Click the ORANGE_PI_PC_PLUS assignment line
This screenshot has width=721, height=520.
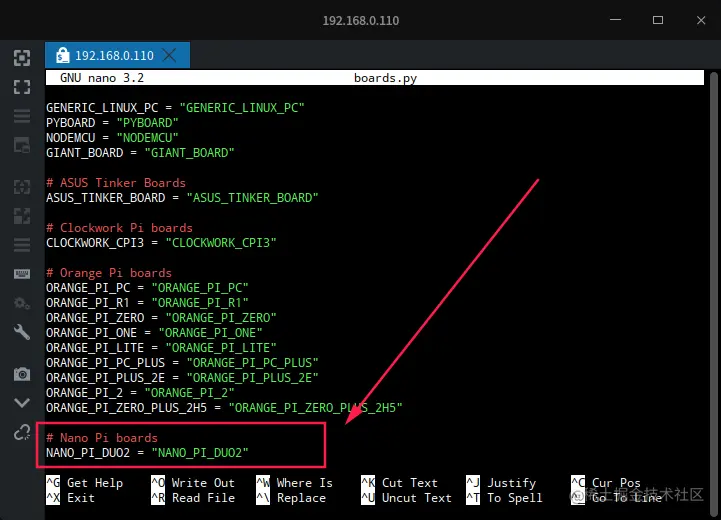(x=182, y=363)
